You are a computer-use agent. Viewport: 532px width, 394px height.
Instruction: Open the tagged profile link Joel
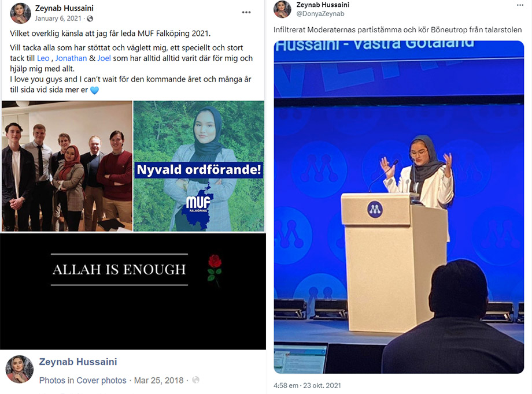coord(104,58)
